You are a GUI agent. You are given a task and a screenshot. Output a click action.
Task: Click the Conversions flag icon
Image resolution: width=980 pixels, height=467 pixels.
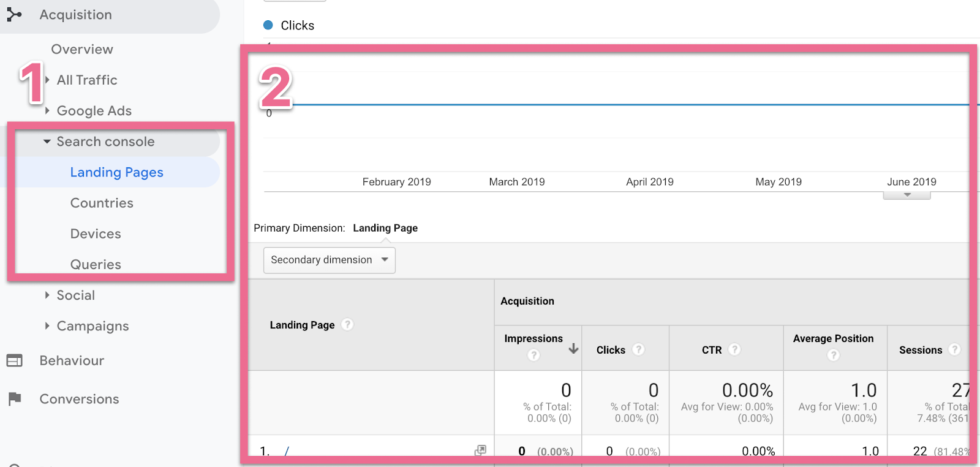click(15, 399)
